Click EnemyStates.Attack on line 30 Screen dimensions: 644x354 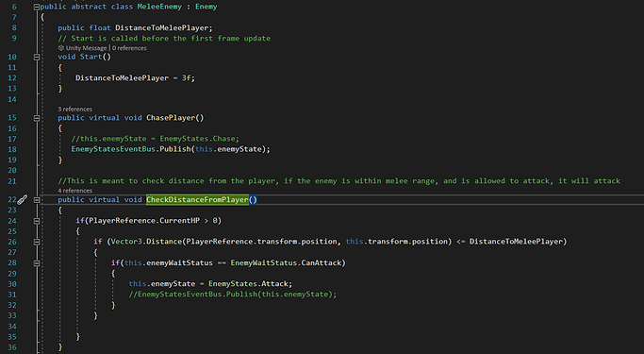tap(249, 284)
